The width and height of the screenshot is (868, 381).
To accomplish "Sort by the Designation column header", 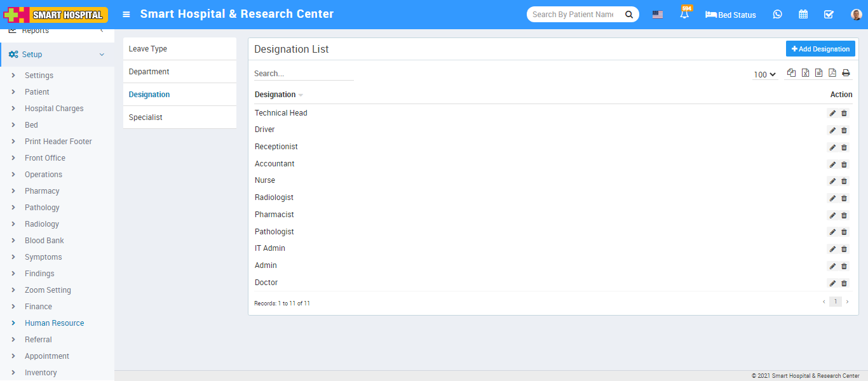I will click(275, 95).
